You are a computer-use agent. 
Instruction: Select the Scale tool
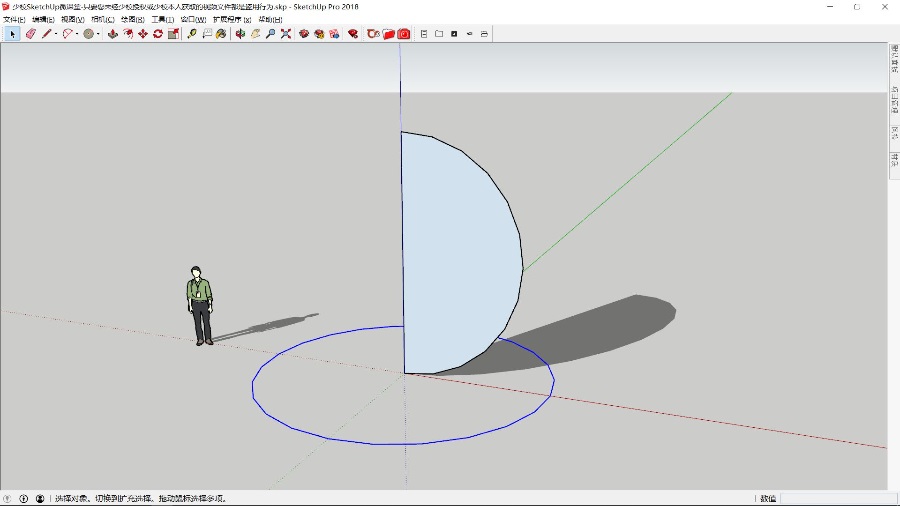pos(173,33)
